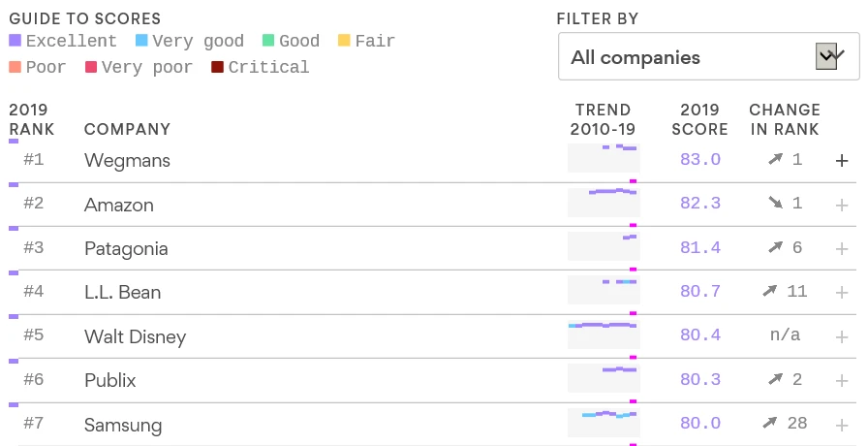
Task: Click the Excellent purple legend swatch
Action: (15, 41)
